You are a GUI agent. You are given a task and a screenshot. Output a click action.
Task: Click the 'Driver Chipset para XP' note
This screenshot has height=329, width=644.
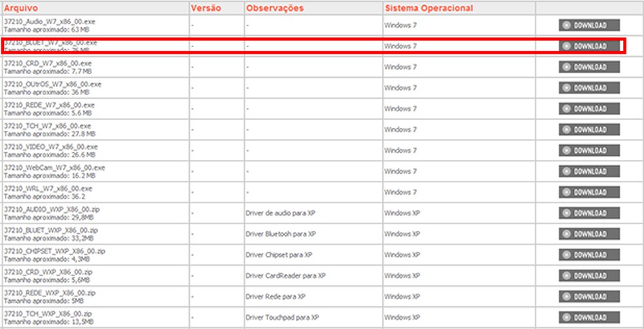click(279, 255)
